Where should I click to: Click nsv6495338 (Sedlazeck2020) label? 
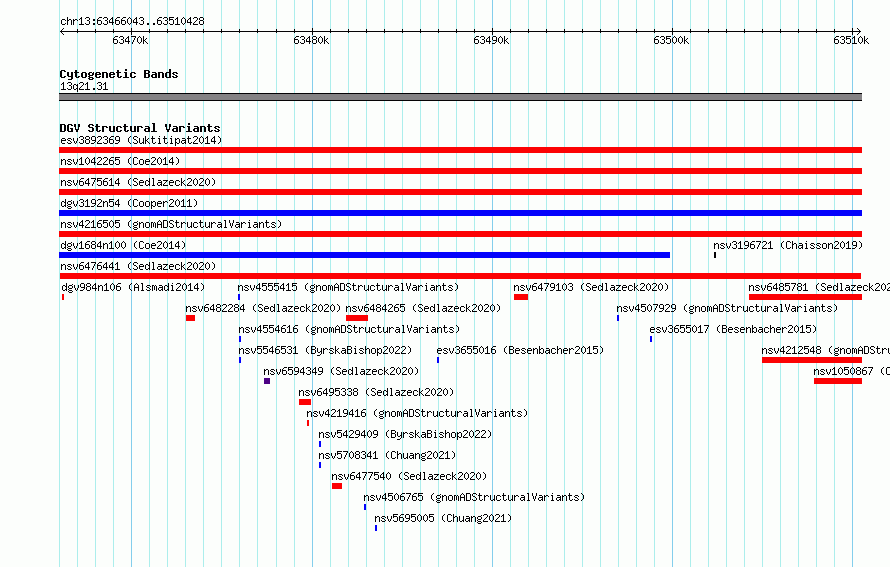tap(376, 392)
